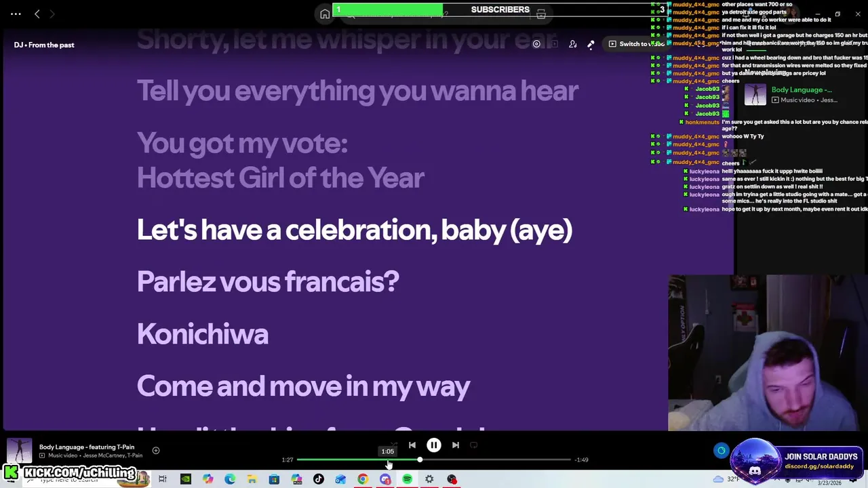Jump to lyric 'Come and move in my way'
This screenshot has height=488, width=868.
tap(303, 386)
